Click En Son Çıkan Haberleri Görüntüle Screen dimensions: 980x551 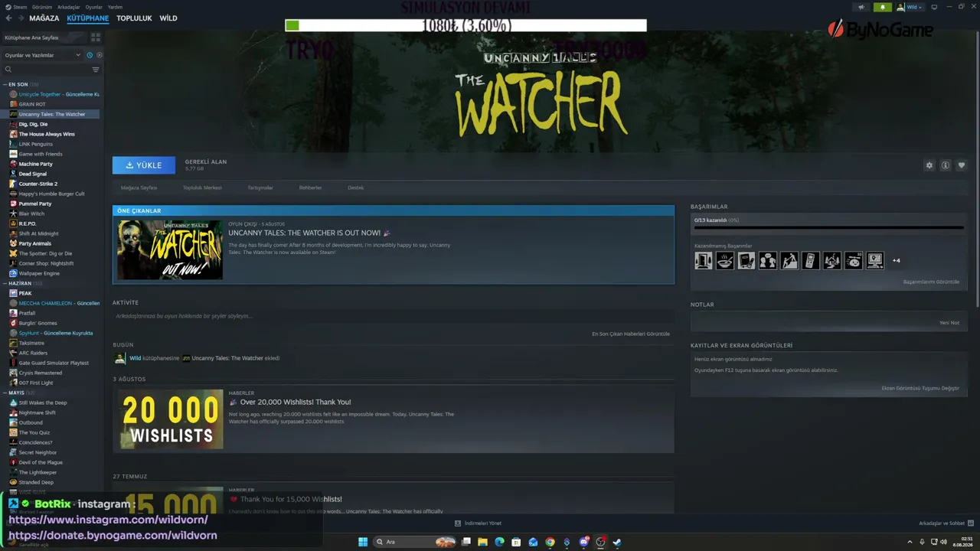coord(631,334)
